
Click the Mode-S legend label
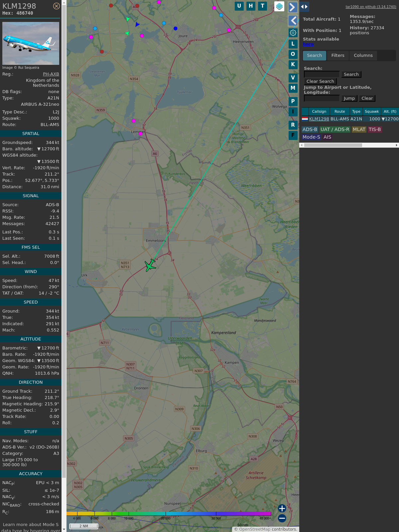312,137
